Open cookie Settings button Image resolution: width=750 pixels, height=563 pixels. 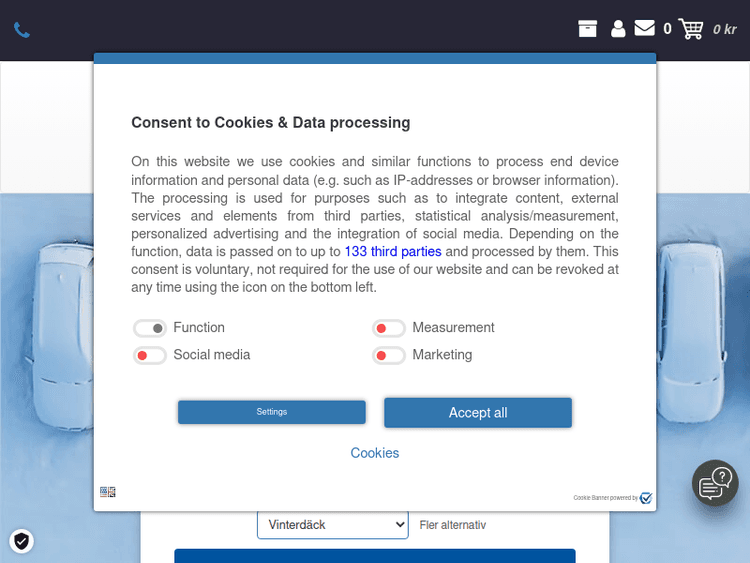[272, 412]
